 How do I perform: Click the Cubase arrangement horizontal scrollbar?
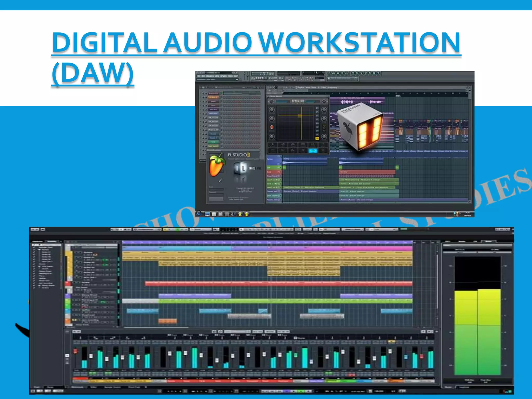(x=157, y=327)
